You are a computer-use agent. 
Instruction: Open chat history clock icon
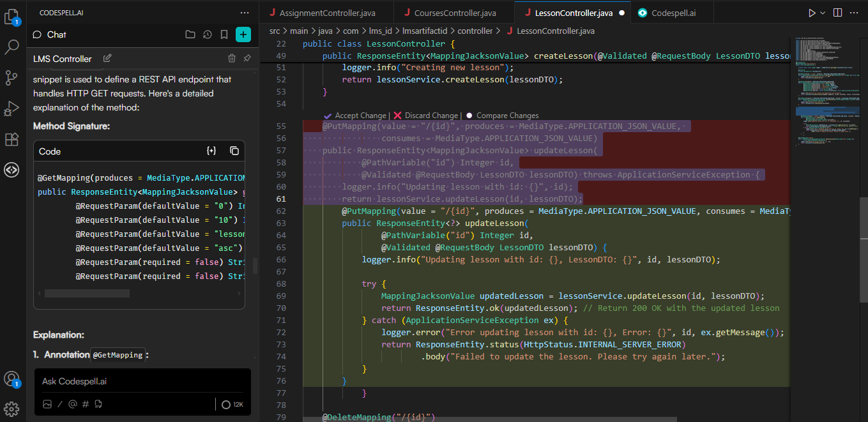pyautogui.click(x=207, y=34)
